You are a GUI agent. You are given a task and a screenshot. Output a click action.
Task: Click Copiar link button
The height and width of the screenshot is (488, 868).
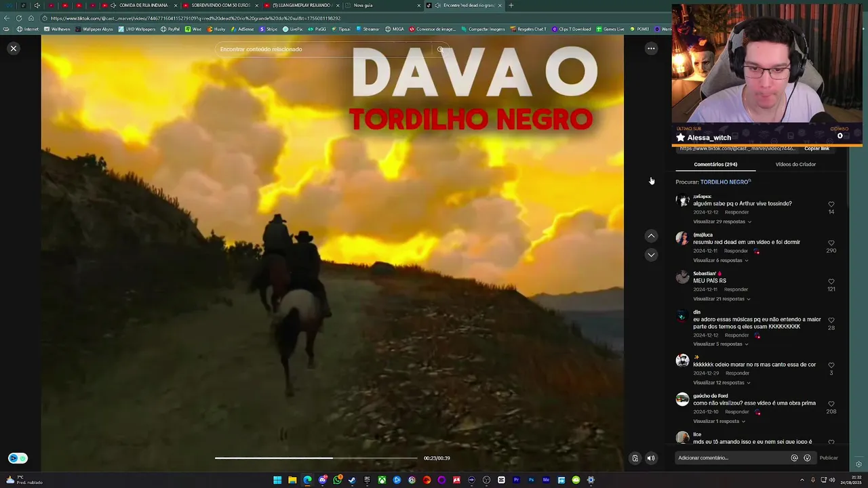point(816,148)
